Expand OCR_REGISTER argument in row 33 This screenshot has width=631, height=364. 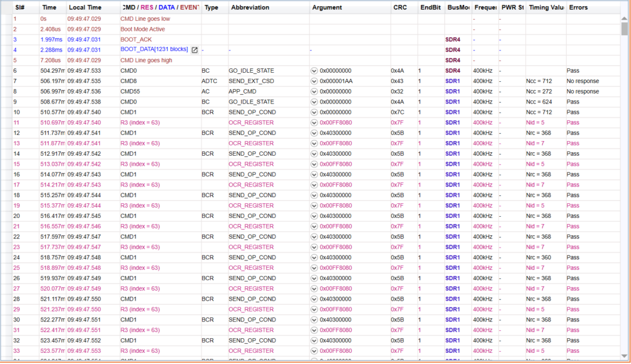[x=314, y=351]
